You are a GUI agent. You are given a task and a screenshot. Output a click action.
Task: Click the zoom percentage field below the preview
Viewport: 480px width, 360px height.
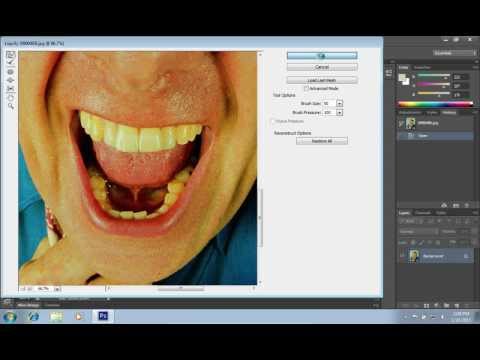[x=43, y=289]
